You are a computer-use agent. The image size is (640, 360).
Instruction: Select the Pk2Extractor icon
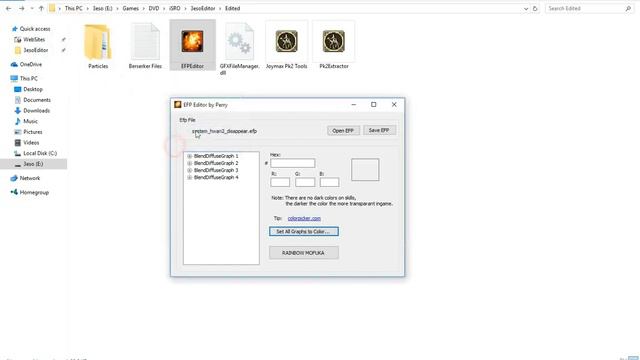[x=334, y=46]
